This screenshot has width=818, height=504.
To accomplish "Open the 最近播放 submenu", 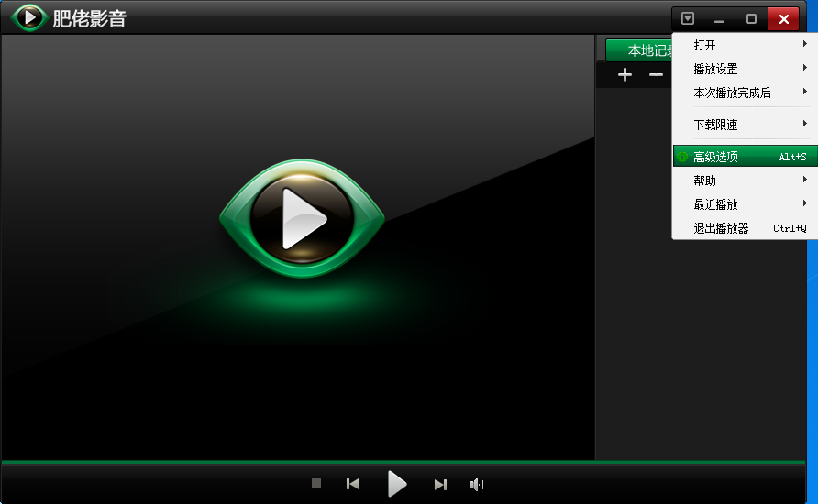I will click(x=745, y=204).
